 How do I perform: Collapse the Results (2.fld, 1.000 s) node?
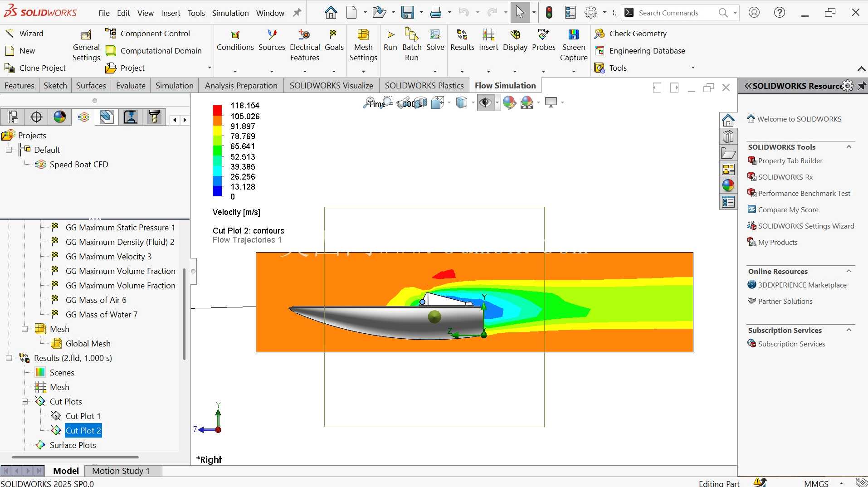9,358
